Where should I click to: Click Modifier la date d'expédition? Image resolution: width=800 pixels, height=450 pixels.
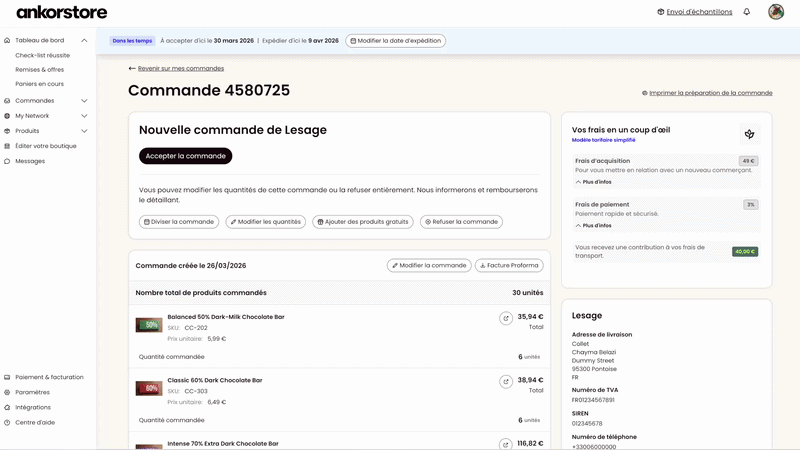pos(396,41)
